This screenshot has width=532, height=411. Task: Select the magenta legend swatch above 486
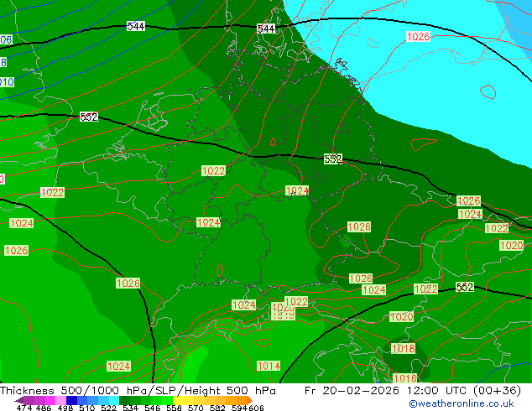coord(50,400)
